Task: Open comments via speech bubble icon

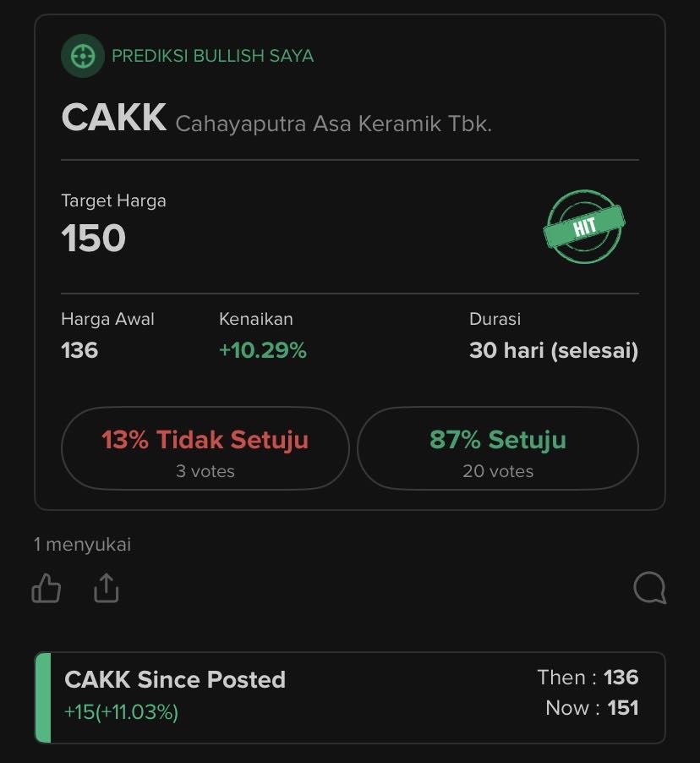Action: (x=650, y=588)
